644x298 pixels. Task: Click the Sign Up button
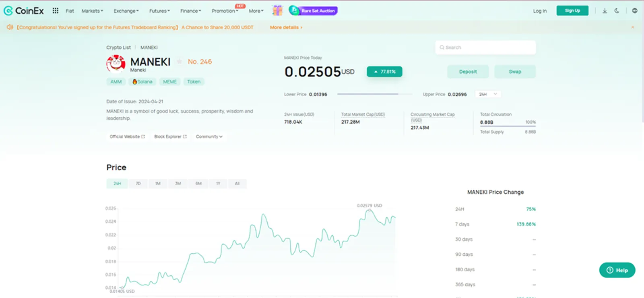click(x=572, y=10)
